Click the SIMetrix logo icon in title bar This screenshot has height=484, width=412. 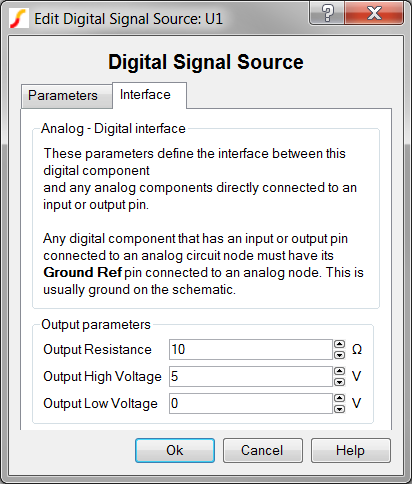pos(19,19)
